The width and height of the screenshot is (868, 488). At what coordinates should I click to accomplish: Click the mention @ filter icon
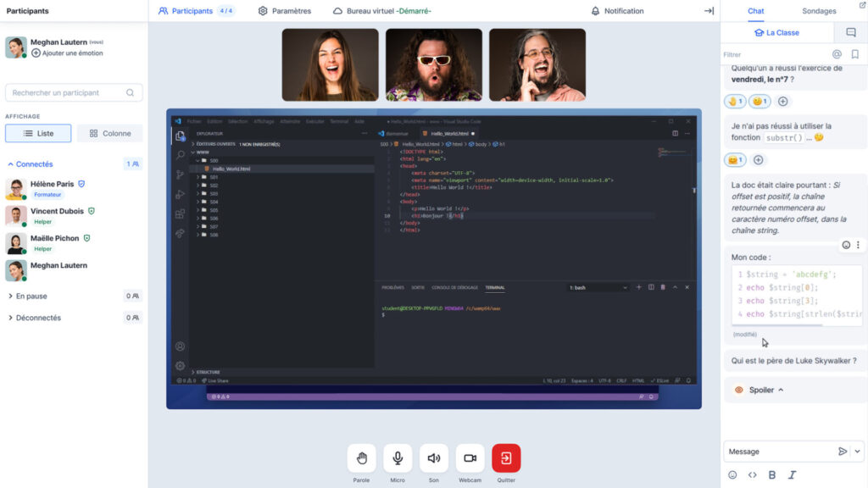(837, 54)
